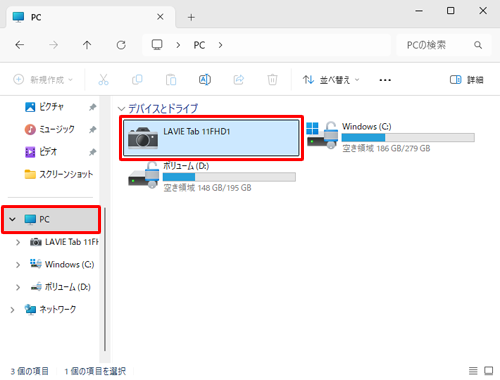This screenshot has width=500, height=380.
Task: Click the Delete trash can icon
Action: (272, 80)
